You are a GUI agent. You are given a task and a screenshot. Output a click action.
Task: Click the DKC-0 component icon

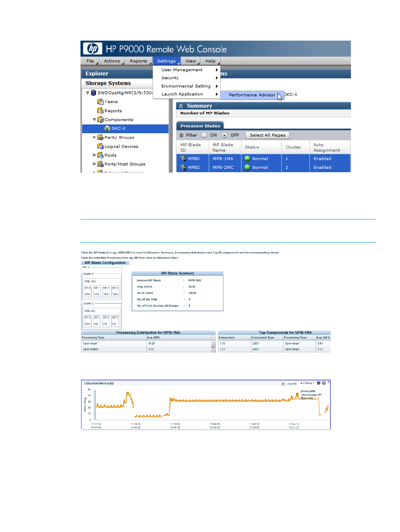107,129
